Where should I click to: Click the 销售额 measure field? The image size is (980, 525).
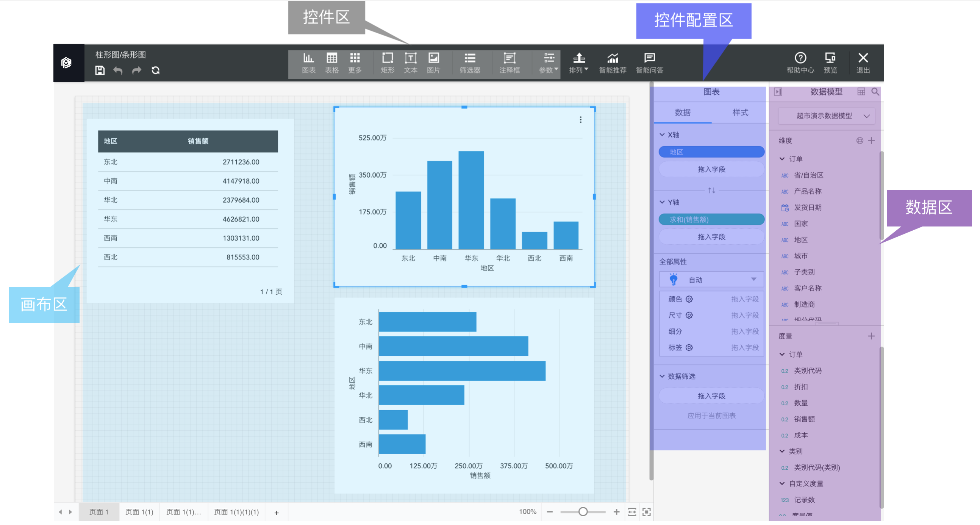coord(804,419)
